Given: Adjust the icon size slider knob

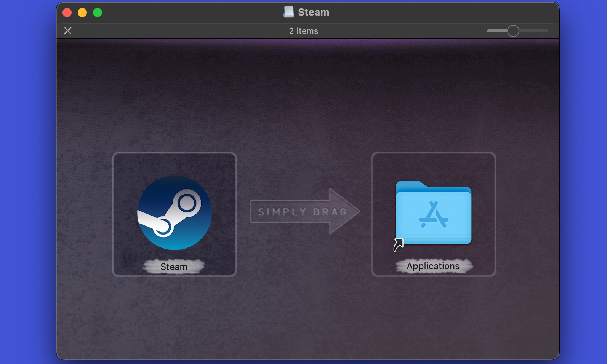Looking at the screenshot, I should coord(513,31).
